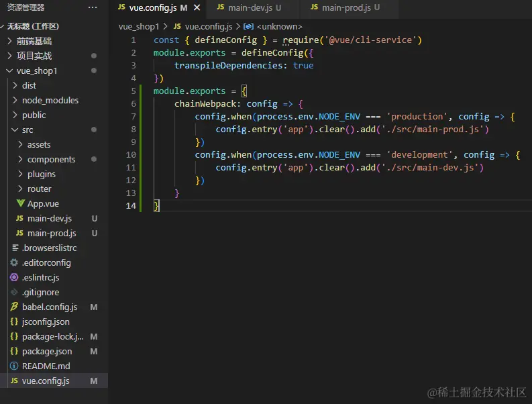Click vue.config.js in the breadcrumb
This screenshot has height=404, width=532.
pos(209,26)
